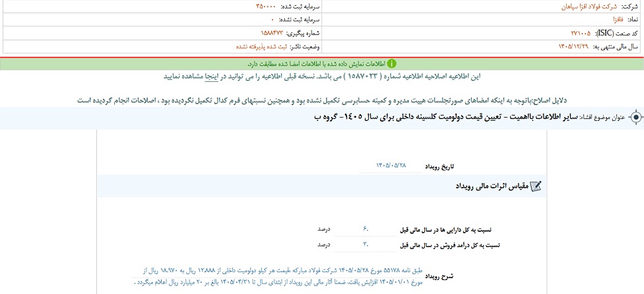Image resolution: width=644 pixels, height=294 pixels.
Task: Click the event date field ۱۴۰۵/۰۵/۲۸
Action: pos(391,166)
